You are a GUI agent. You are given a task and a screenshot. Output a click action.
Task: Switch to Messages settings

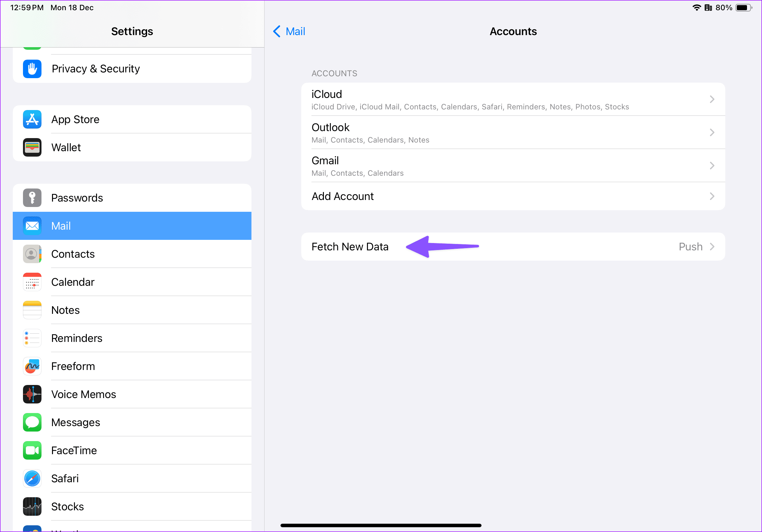pos(76,422)
